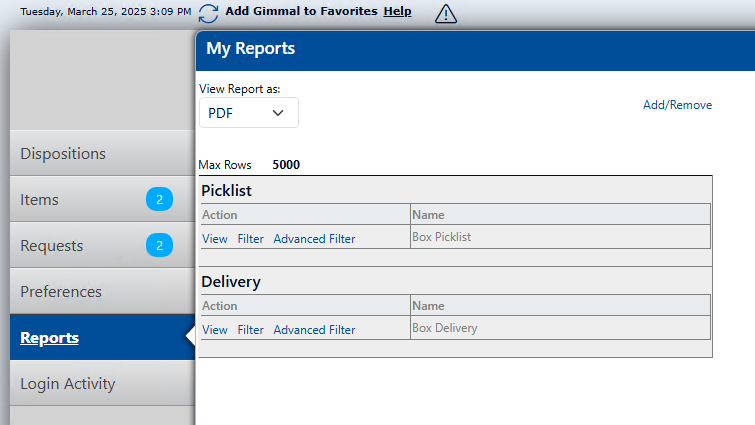Click the warning triangle alert icon
The width and height of the screenshot is (755, 425).
(x=446, y=13)
